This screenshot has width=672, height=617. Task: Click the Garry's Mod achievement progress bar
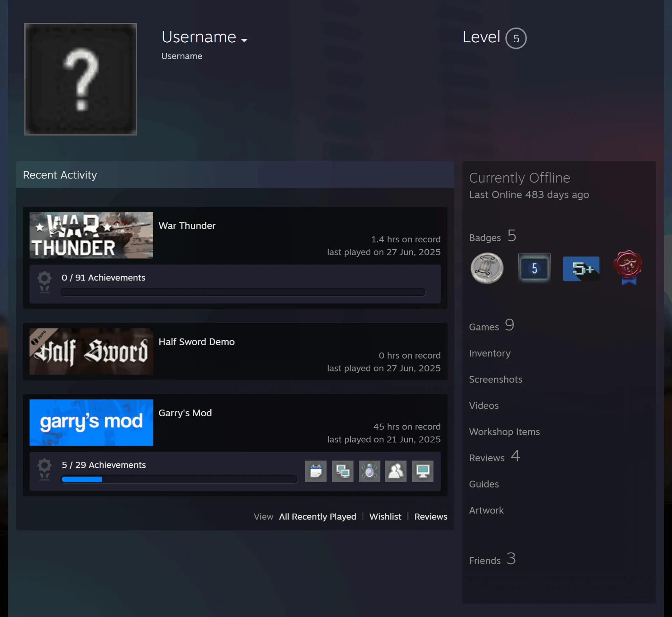pos(179,479)
